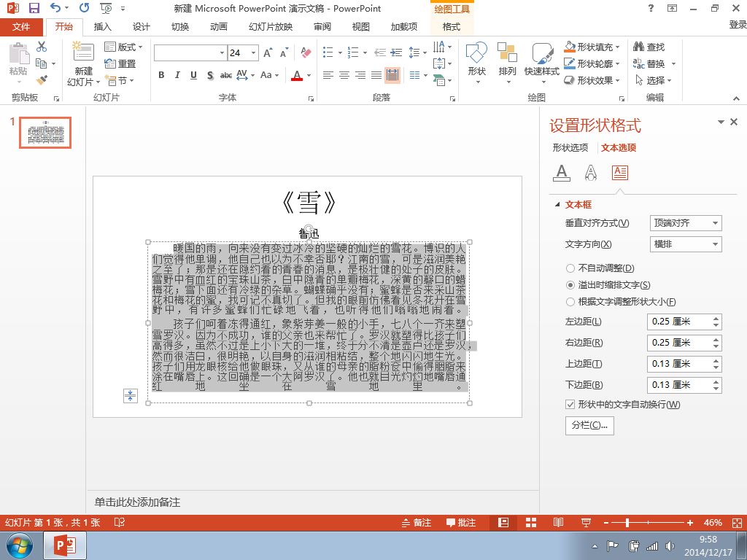Switch to the 插入 ribbon tab
Viewport: 747px width, 560px height.
tap(102, 27)
